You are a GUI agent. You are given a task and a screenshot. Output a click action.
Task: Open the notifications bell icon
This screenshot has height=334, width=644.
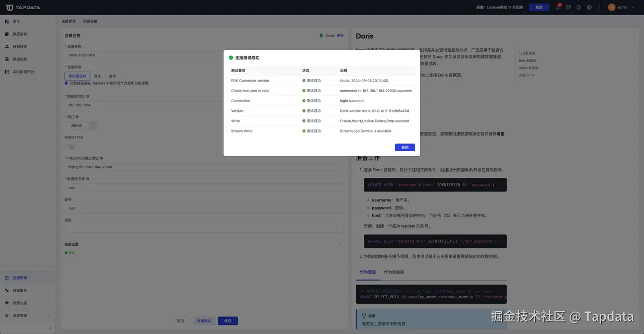557,8
